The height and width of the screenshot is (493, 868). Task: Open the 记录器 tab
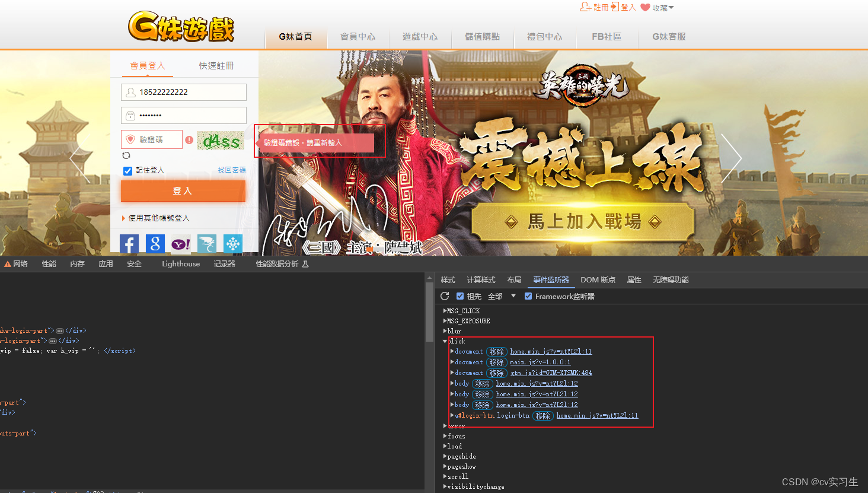pyautogui.click(x=225, y=264)
